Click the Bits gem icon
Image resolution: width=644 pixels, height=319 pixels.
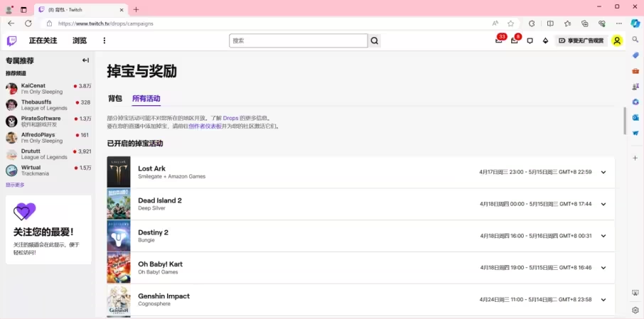(545, 40)
